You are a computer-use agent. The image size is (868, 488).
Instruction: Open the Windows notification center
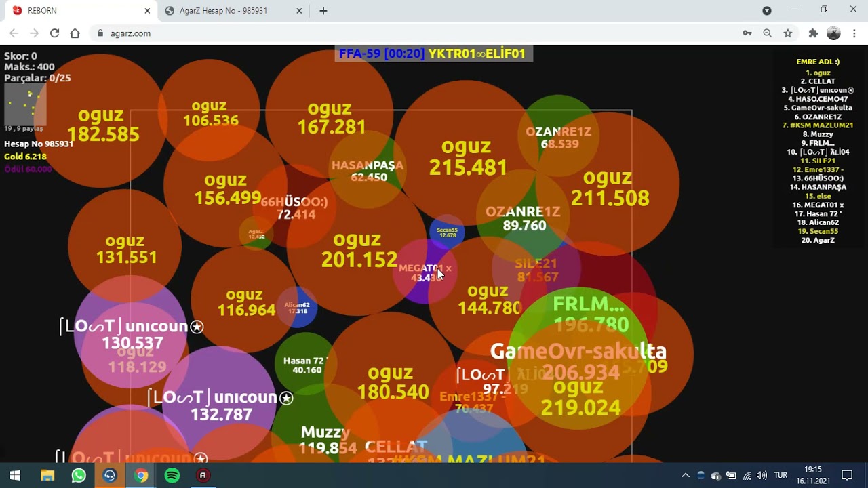point(847,475)
